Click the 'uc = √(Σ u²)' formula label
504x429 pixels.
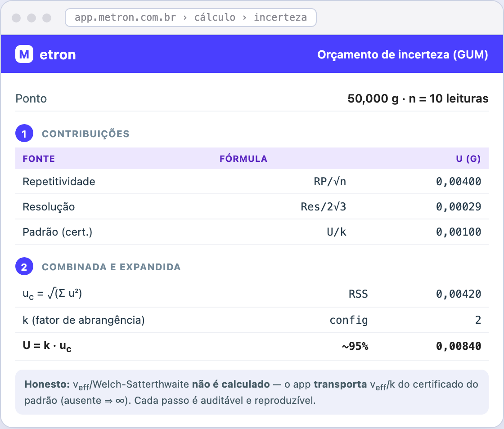pyautogui.click(x=52, y=294)
